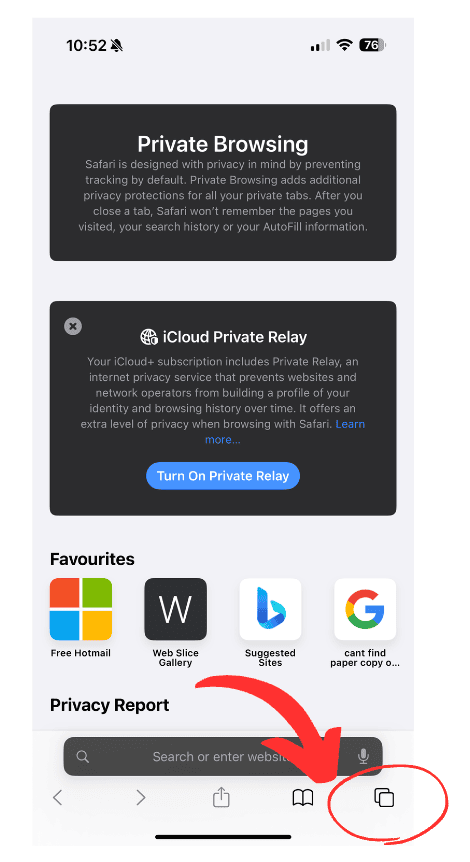Screen dimensions: 470x862
Task: Tap the Private Browsing info card
Action: tap(223, 183)
